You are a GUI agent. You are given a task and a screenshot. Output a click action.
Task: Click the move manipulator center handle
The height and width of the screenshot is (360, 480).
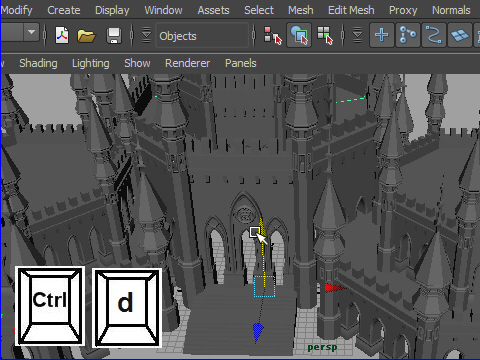pos(264,286)
